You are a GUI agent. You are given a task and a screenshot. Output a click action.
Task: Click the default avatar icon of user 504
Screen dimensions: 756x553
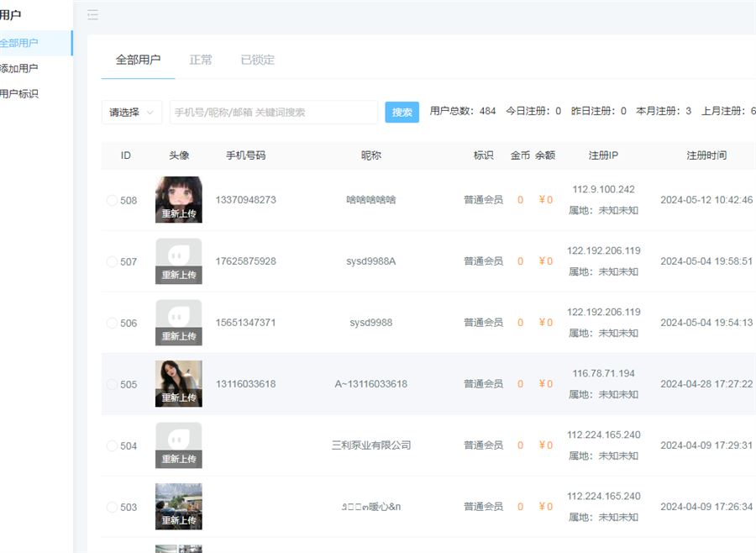[x=178, y=437]
